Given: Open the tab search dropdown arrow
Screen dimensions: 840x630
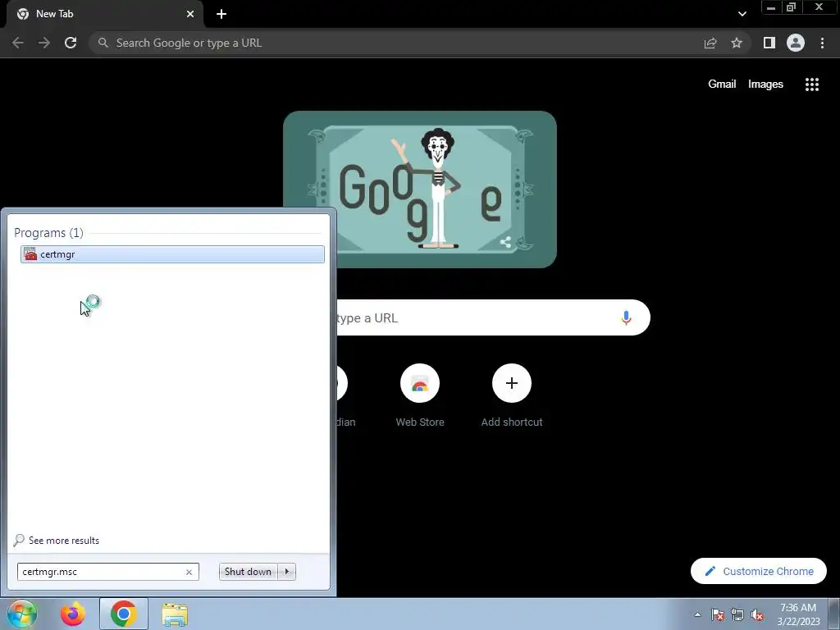Looking at the screenshot, I should 742,14.
